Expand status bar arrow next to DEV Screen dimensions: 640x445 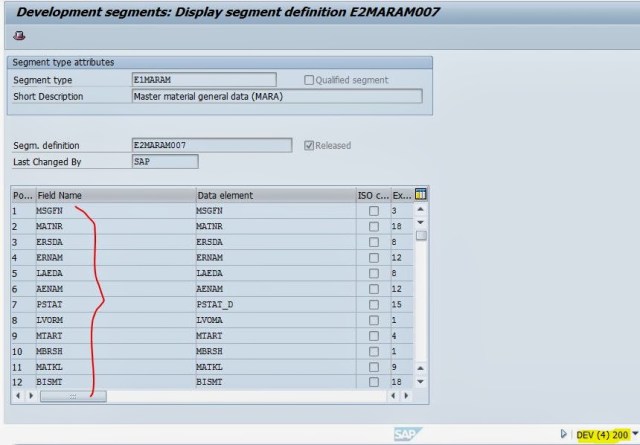pos(564,434)
